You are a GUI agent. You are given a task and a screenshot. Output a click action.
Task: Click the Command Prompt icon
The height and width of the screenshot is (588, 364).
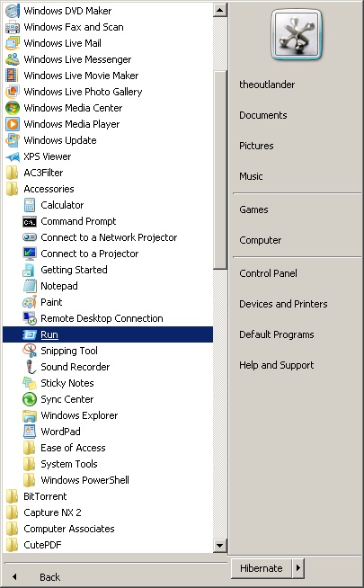[30, 221]
